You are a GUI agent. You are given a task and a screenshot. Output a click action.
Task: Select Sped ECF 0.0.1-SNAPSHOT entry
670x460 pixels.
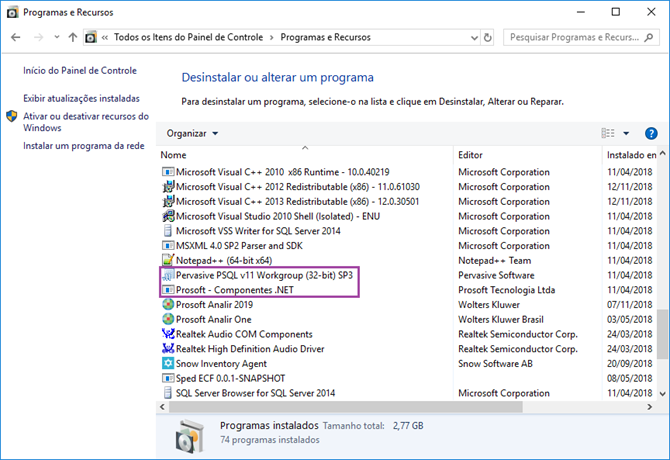coord(230,378)
